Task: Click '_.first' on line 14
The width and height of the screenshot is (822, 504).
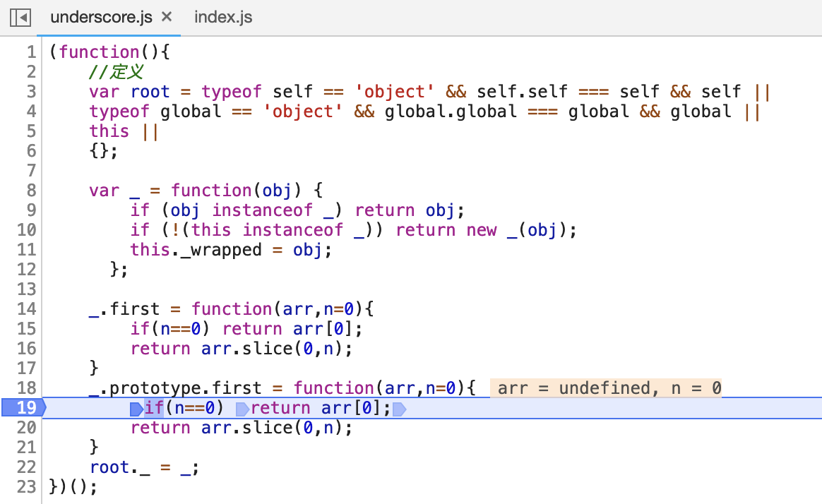Action: (124, 308)
